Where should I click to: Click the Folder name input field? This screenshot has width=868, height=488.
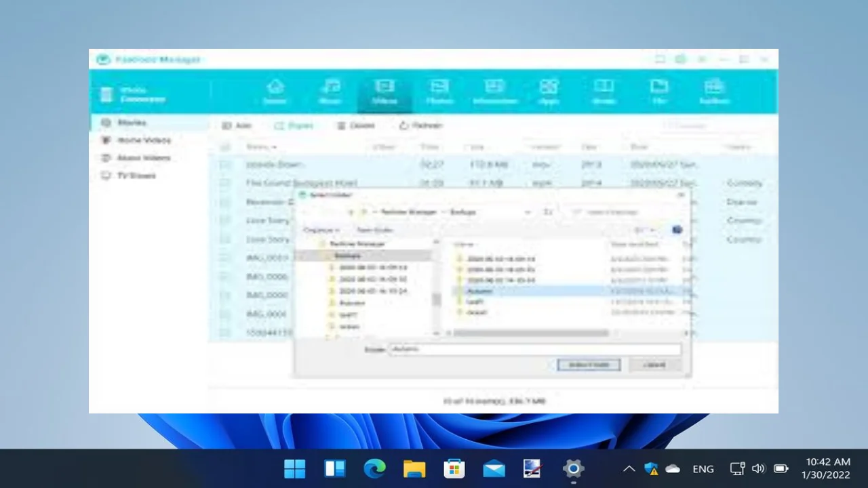point(535,349)
